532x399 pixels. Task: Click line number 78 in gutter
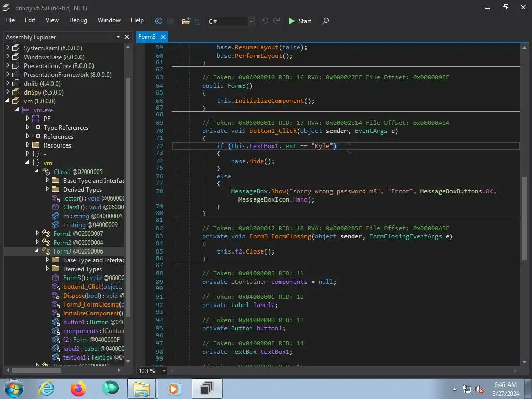tap(159, 191)
